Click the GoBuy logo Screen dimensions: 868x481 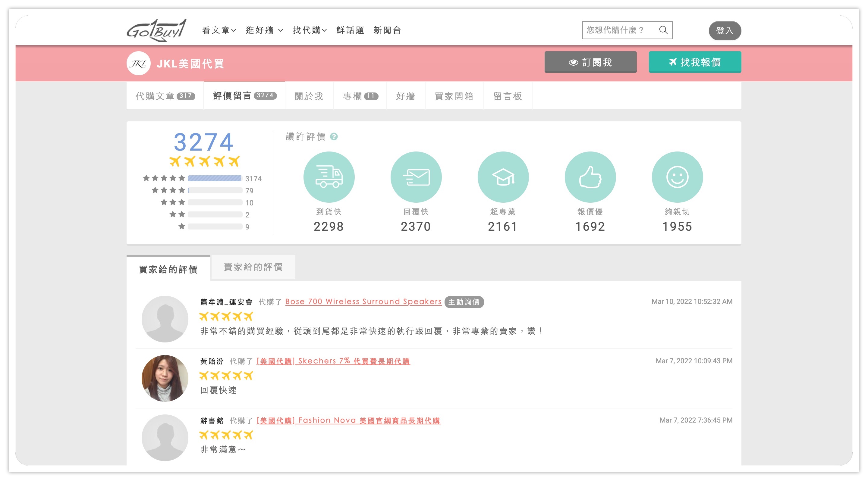click(x=156, y=30)
